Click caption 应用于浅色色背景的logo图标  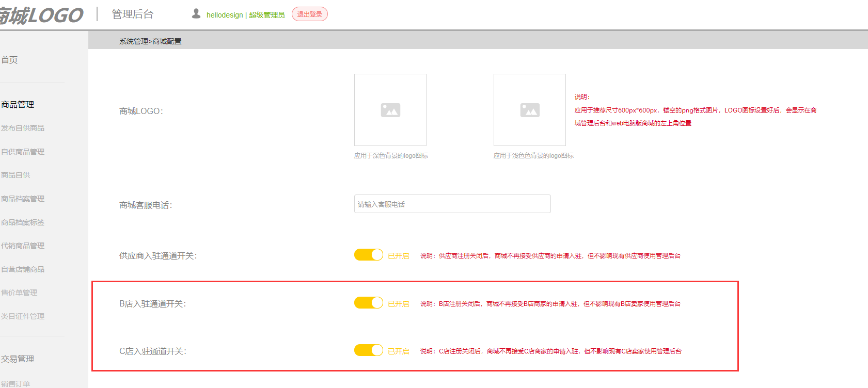(x=533, y=156)
